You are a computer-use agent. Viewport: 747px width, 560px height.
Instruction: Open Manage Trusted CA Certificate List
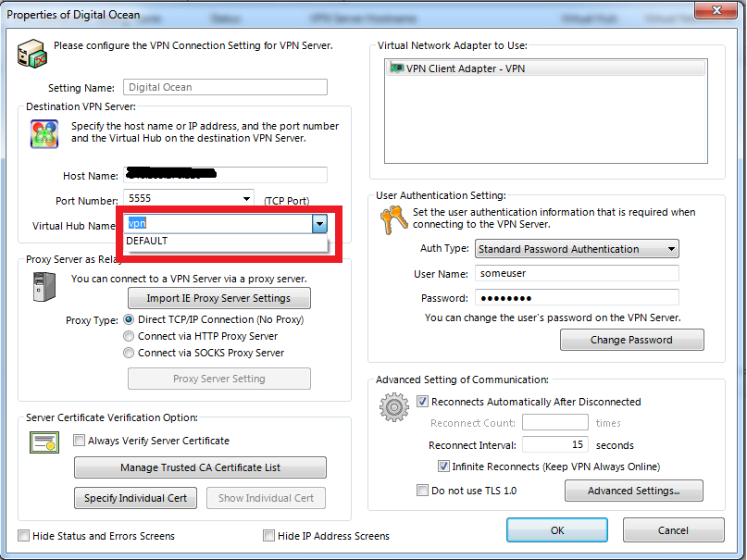[x=201, y=467]
